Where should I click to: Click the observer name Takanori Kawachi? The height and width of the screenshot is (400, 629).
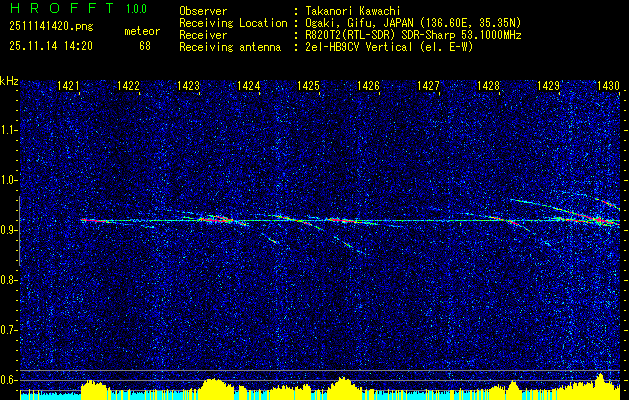point(353,11)
